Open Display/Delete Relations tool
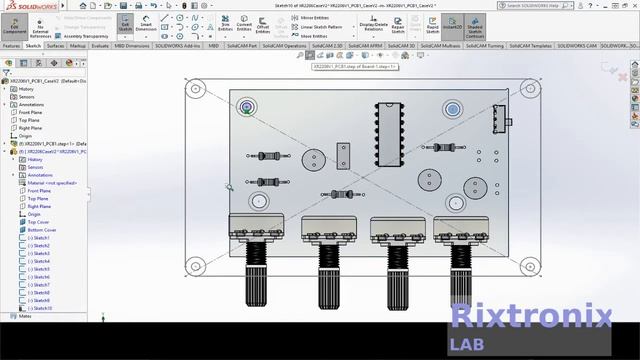Viewport: 640px width, 360px height. pos(373,24)
